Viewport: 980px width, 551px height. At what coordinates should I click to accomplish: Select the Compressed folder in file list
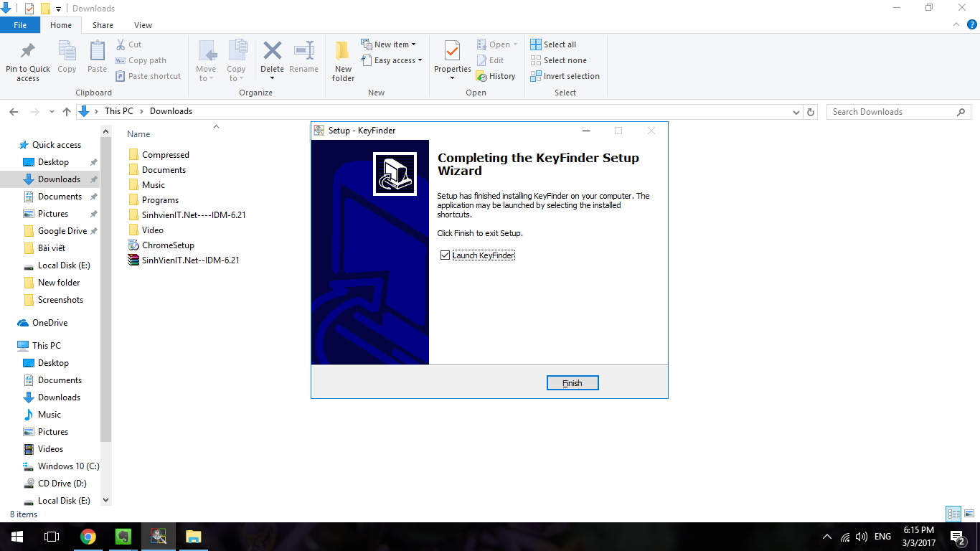(159, 155)
